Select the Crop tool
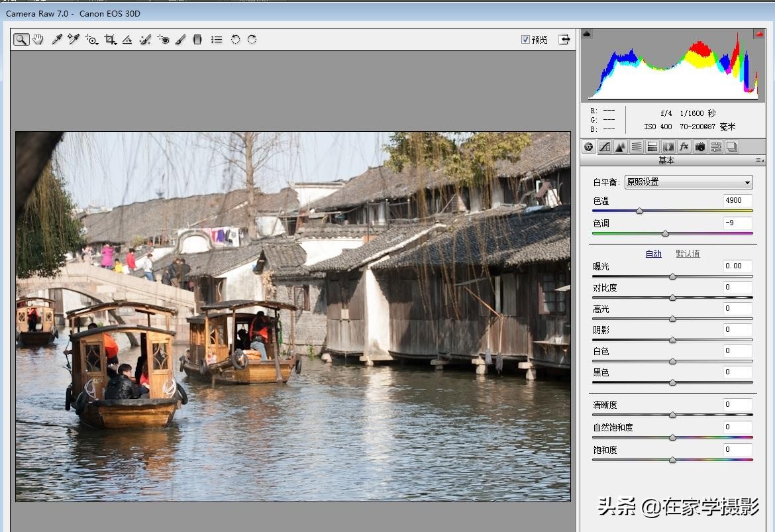This screenshot has width=775, height=532. coord(110,40)
